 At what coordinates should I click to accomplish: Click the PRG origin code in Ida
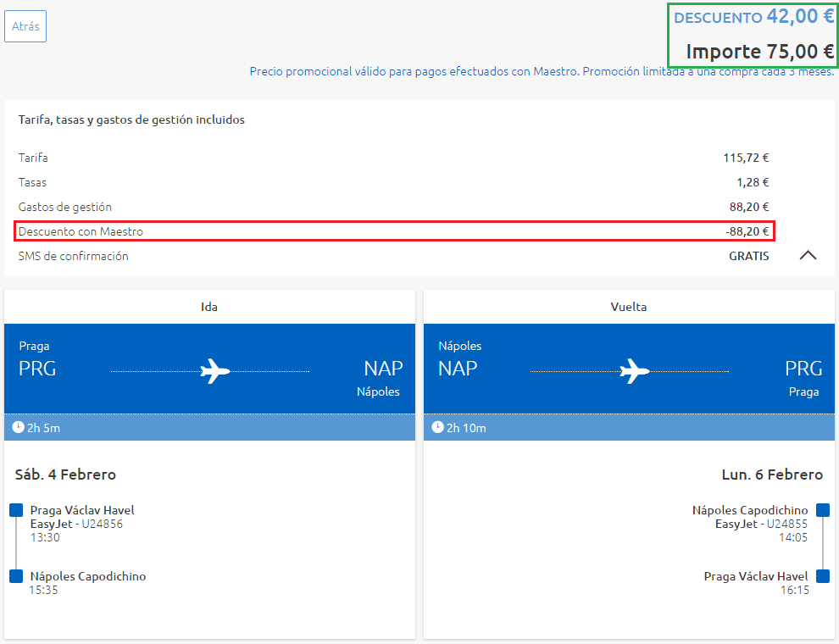pos(37,369)
